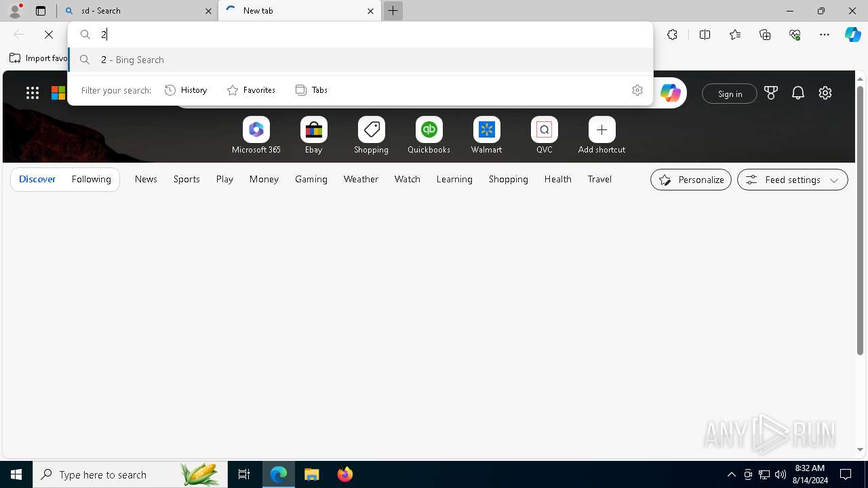Screen dimensions: 868x488
Task: Open the Action Center notifications
Action: coord(846,474)
